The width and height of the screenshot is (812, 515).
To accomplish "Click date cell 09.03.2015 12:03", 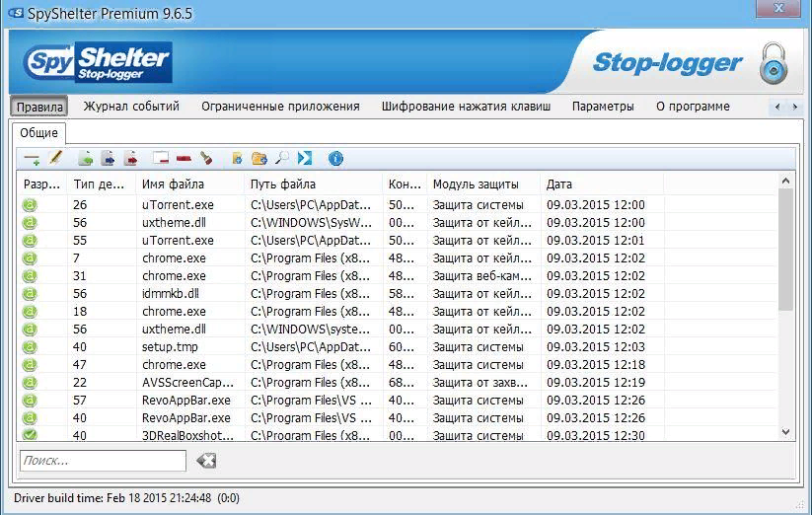I will (596, 346).
